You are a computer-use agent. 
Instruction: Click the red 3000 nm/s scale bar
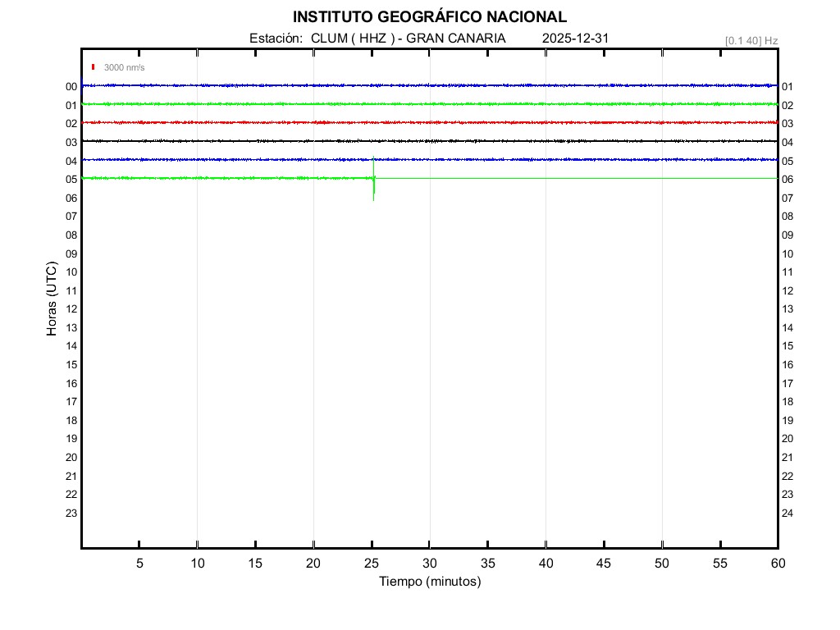click(x=94, y=67)
